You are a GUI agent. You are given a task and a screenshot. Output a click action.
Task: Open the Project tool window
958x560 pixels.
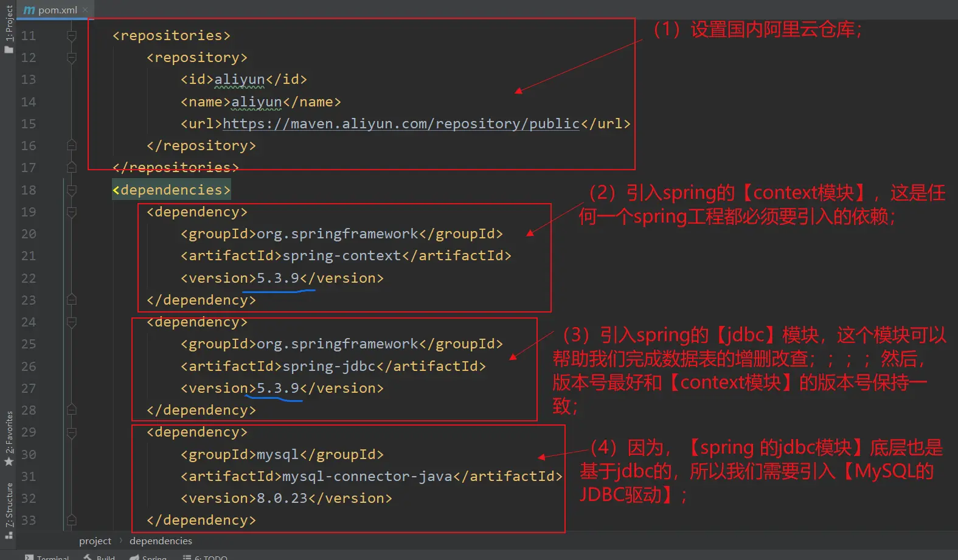pyautogui.click(x=9, y=29)
